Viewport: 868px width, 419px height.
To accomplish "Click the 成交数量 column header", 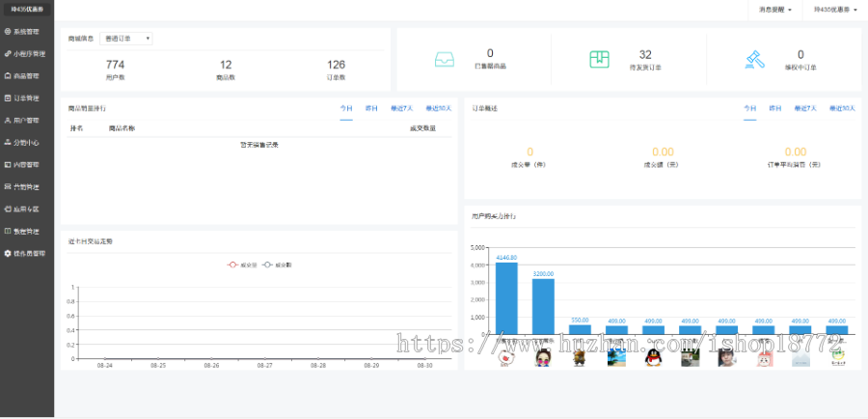I will 422,128.
